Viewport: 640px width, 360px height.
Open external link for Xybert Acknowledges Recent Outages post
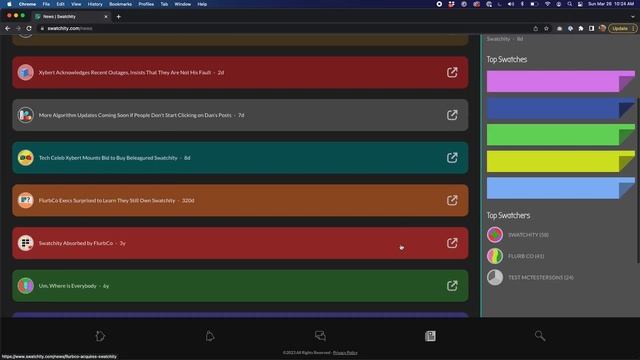click(x=452, y=72)
